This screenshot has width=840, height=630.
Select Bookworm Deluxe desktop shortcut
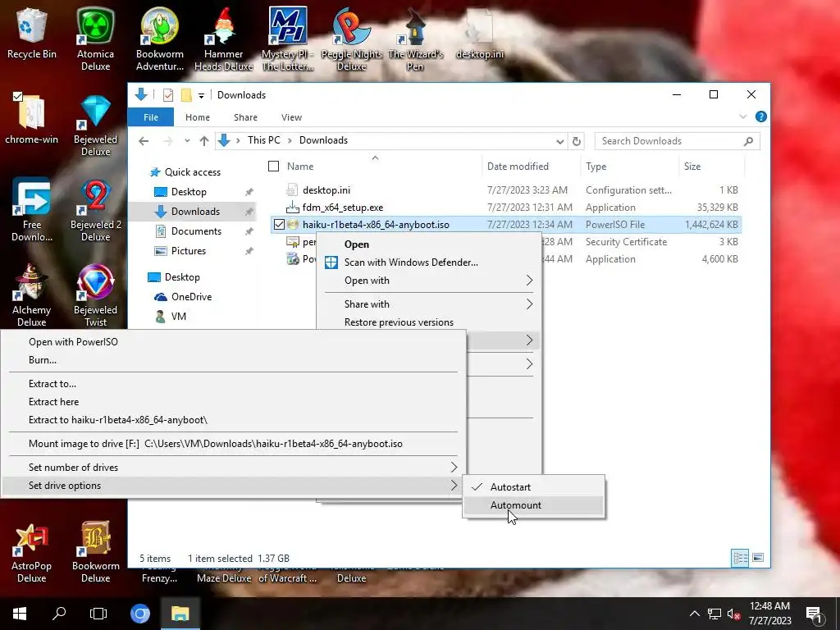95,552
